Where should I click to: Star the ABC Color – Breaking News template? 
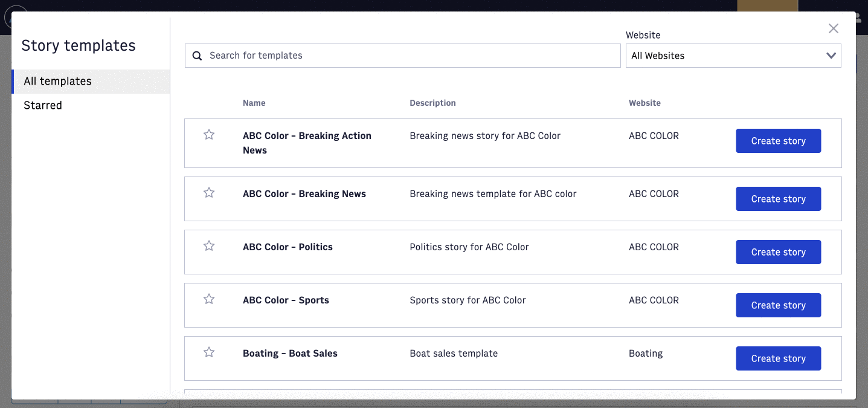[x=209, y=193]
